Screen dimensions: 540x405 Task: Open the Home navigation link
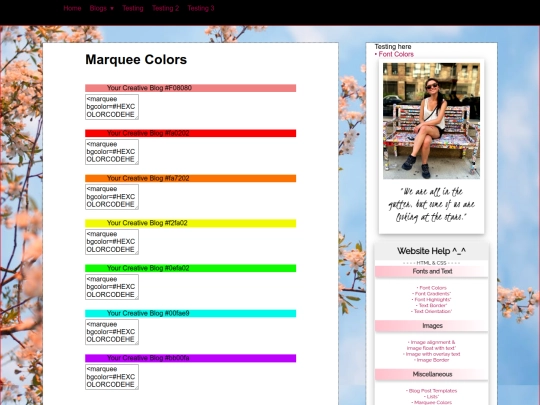[72, 8]
